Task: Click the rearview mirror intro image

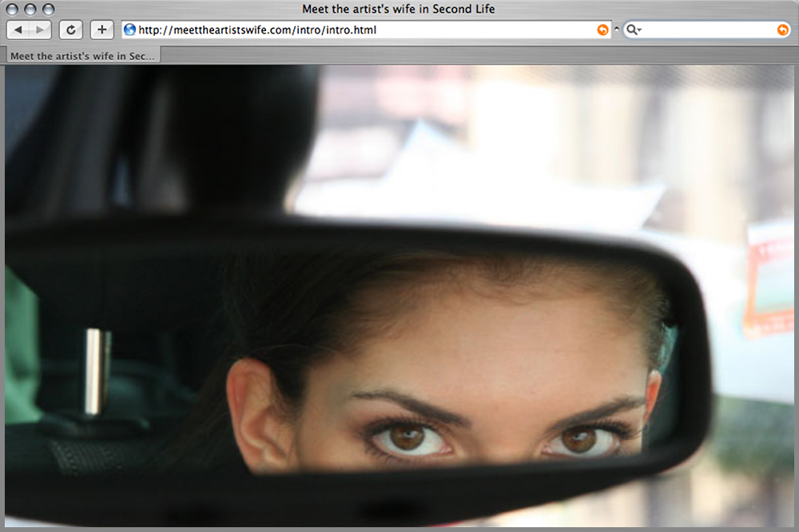Action: tap(399, 296)
